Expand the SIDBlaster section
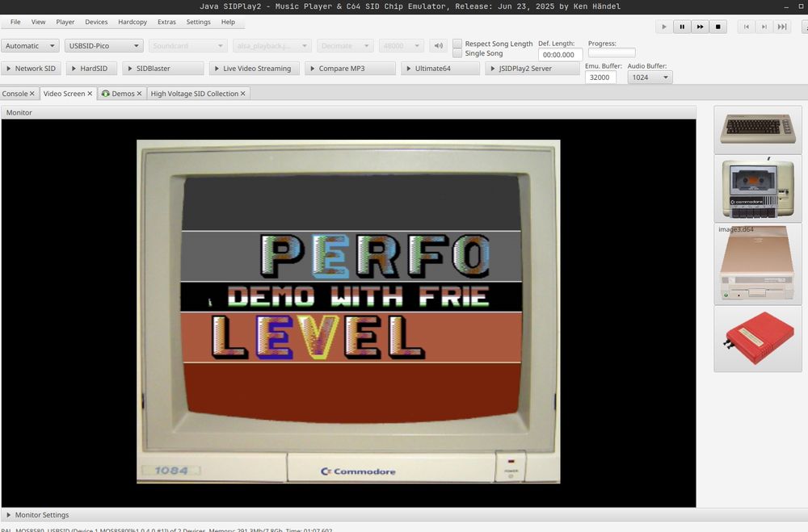This screenshot has width=808, height=532. (162, 69)
